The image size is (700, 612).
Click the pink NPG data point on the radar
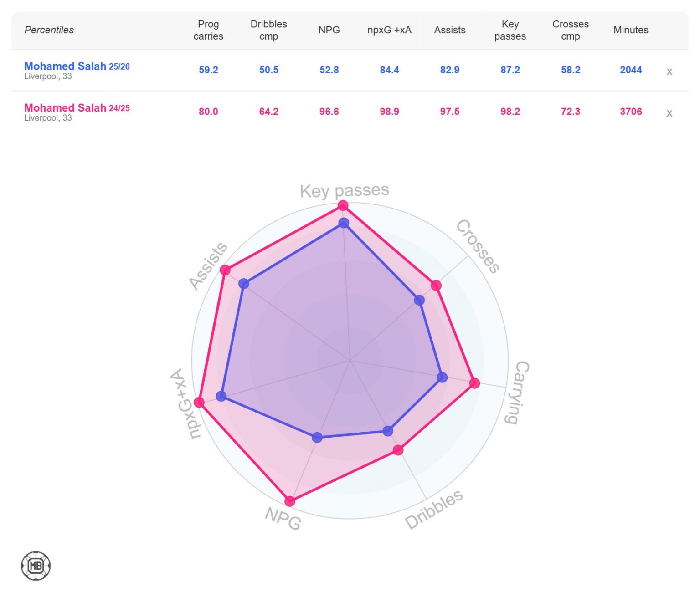tap(290, 501)
